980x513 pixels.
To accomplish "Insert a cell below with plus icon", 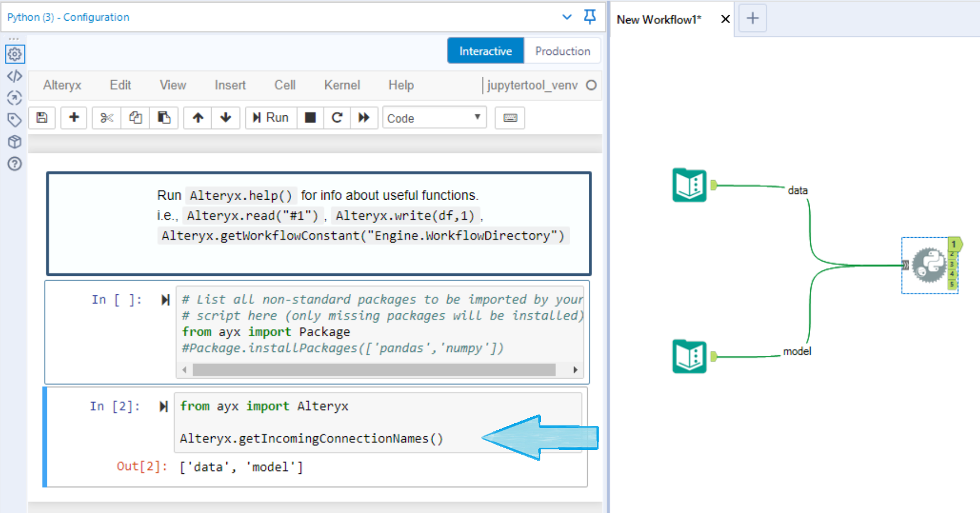I will pos(74,118).
